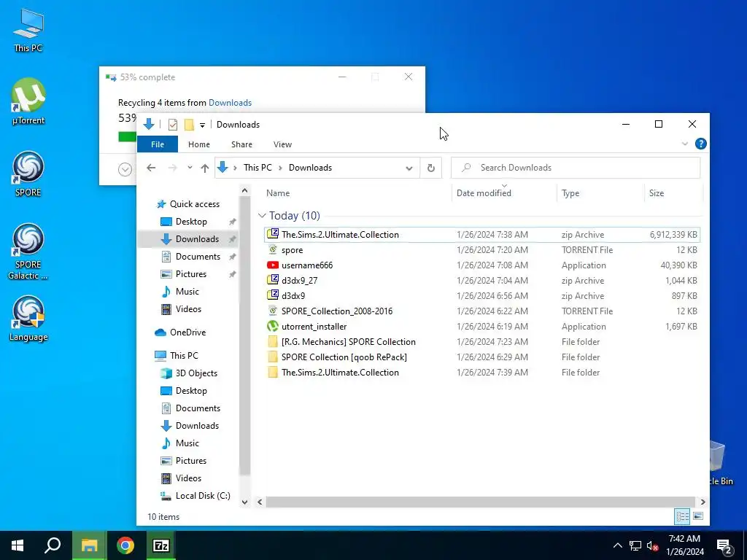Open the Windows Start menu
Screen dimensions: 747x560
[x=18, y=545]
